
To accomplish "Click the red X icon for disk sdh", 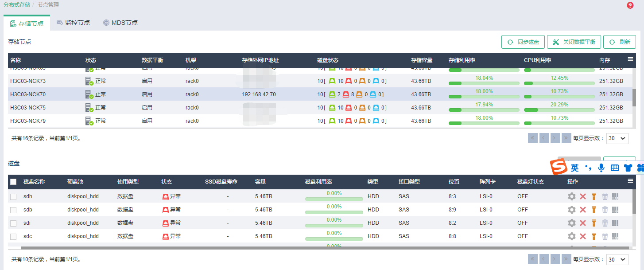I will click(x=583, y=196).
